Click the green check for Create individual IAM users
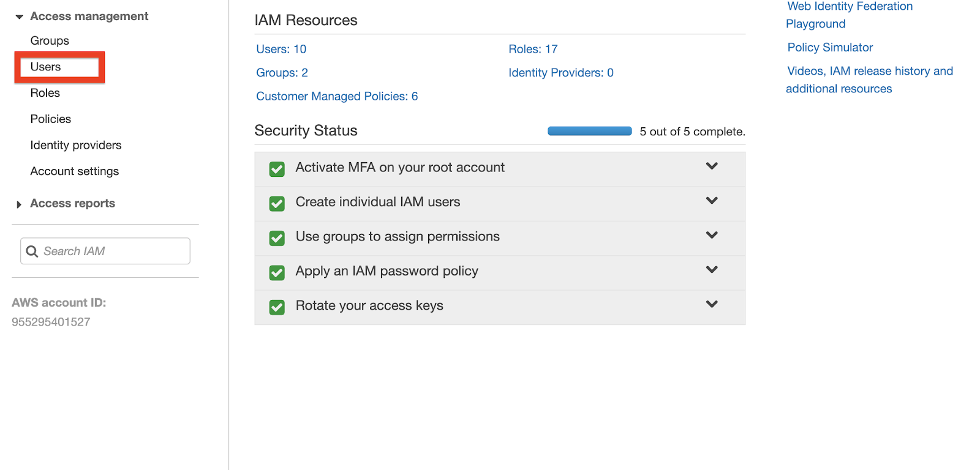The width and height of the screenshot is (980, 470). (x=277, y=204)
